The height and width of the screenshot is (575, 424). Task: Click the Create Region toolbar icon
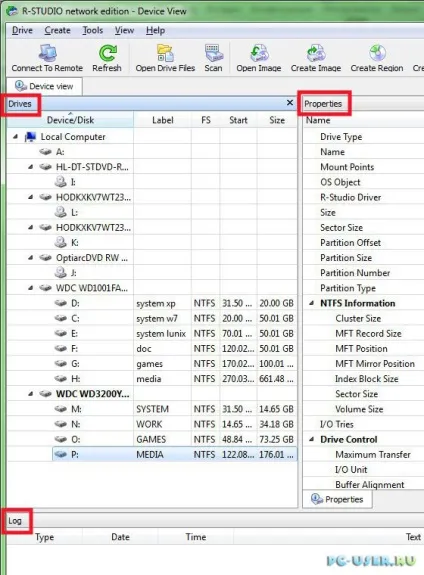(377, 53)
